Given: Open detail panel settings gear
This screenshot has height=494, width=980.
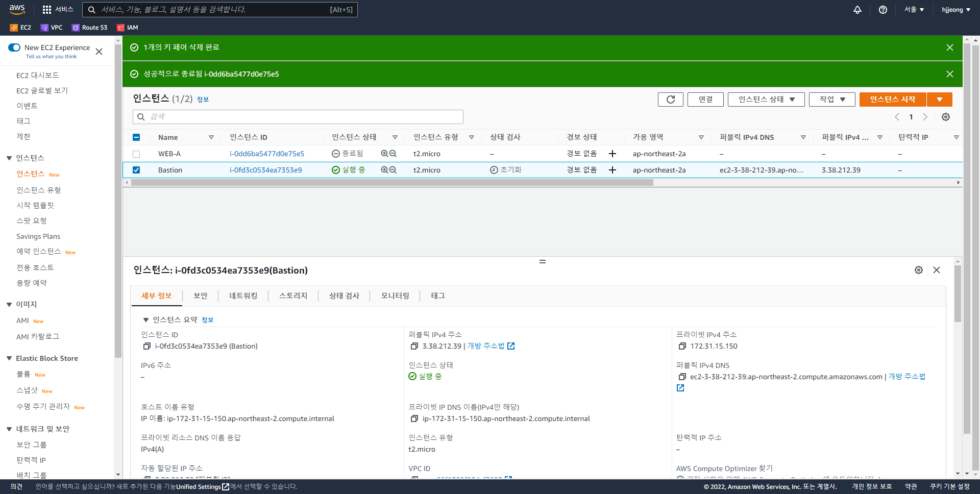Looking at the screenshot, I should click(x=919, y=270).
